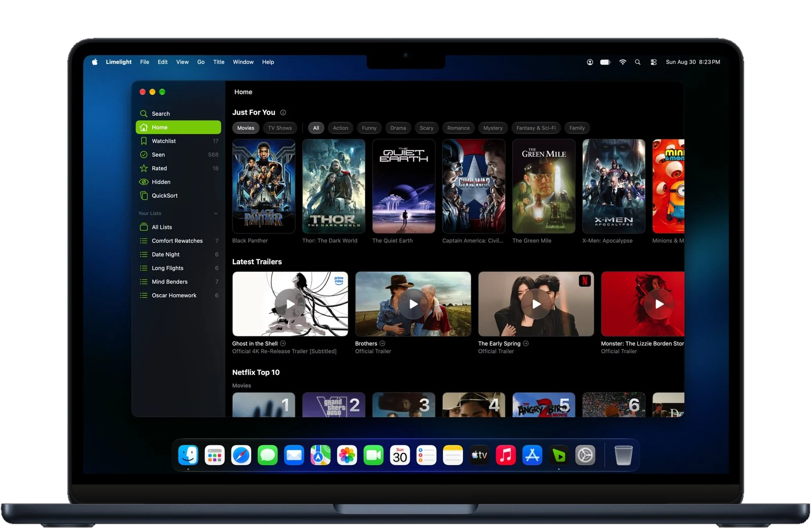Open Hidden crossed-eye icon in sidebar

pyautogui.click(x=144, y=182)
